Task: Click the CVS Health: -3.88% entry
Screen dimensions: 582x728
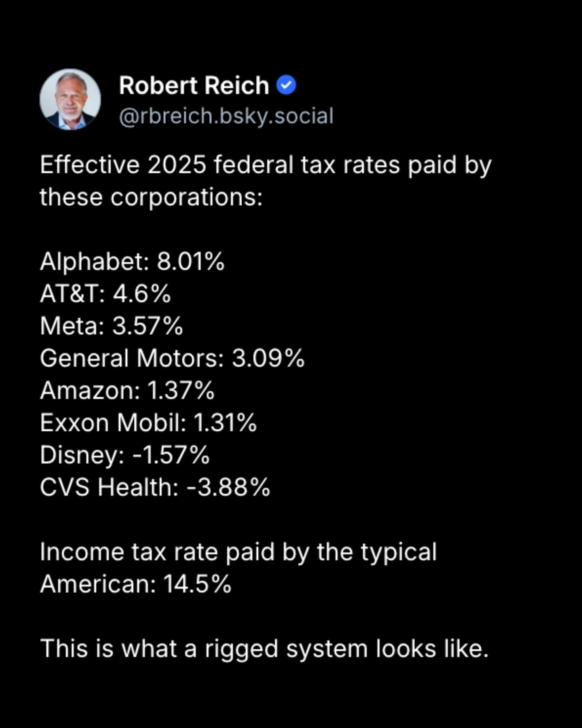Action: tap(155, 487)
